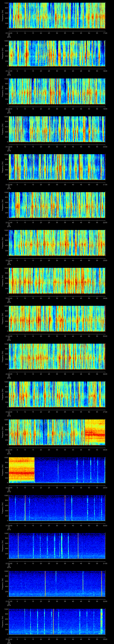Click the intense noise block ending the 23:27:00 panel
Image resolution: width=114 pixels, height=644 pixels.
95,432
